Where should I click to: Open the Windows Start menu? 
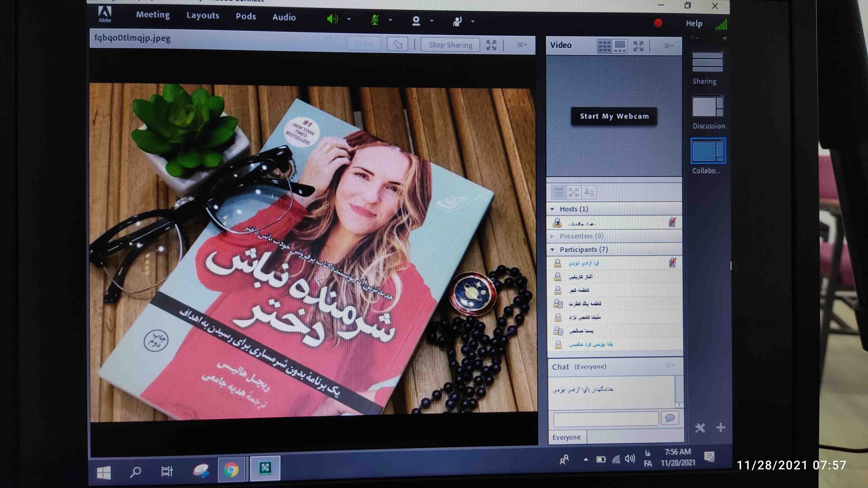(104, 472)
